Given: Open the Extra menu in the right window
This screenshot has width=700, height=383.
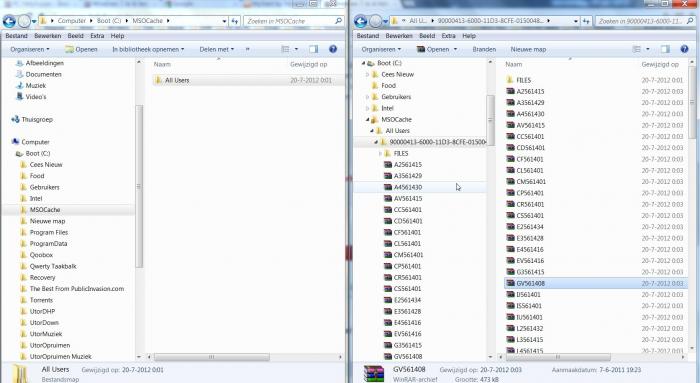Looking at the screenshot, I should click(448, 36).
